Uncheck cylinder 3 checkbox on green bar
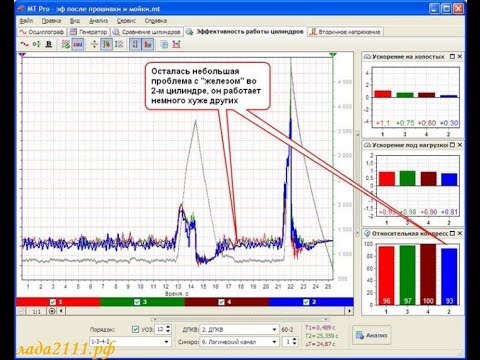 click(137, 302)
